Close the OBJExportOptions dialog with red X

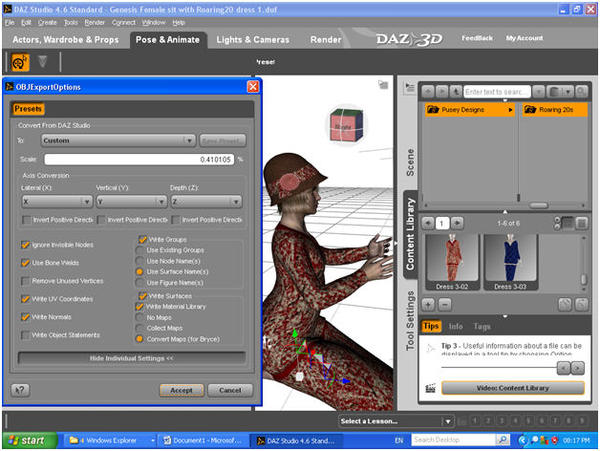click(253, 87)
